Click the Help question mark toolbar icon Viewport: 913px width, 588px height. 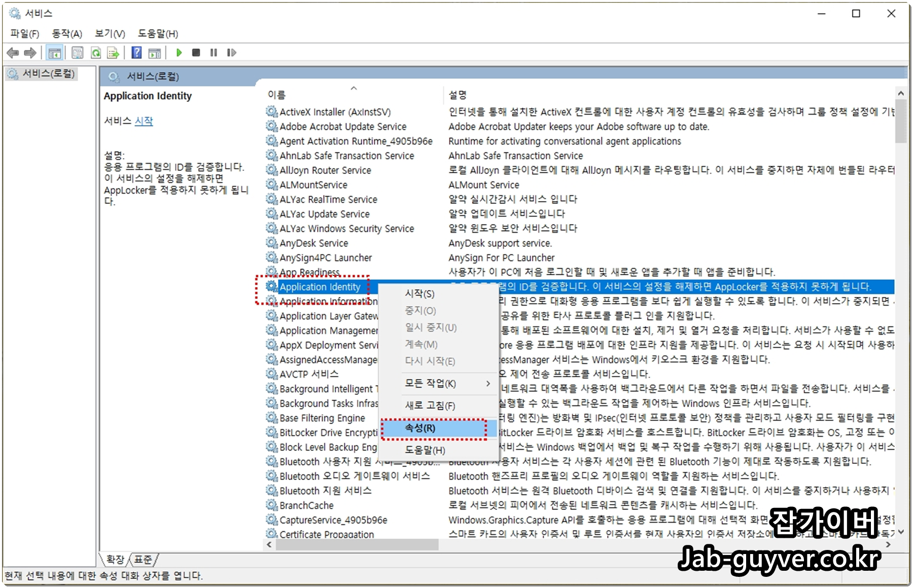point(136,52)
